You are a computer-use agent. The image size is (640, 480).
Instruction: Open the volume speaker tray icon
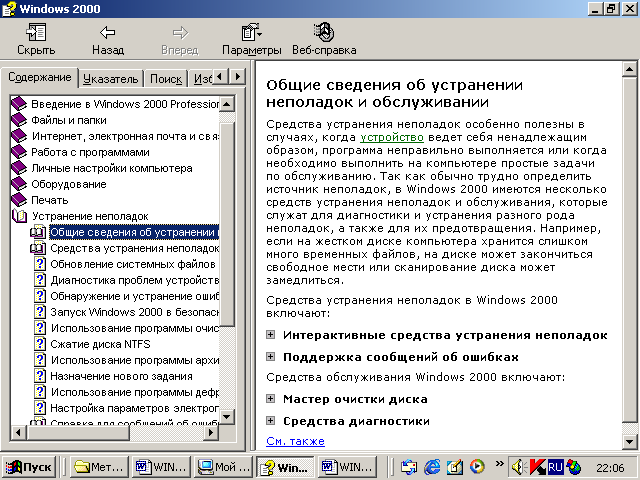(519, 467)
